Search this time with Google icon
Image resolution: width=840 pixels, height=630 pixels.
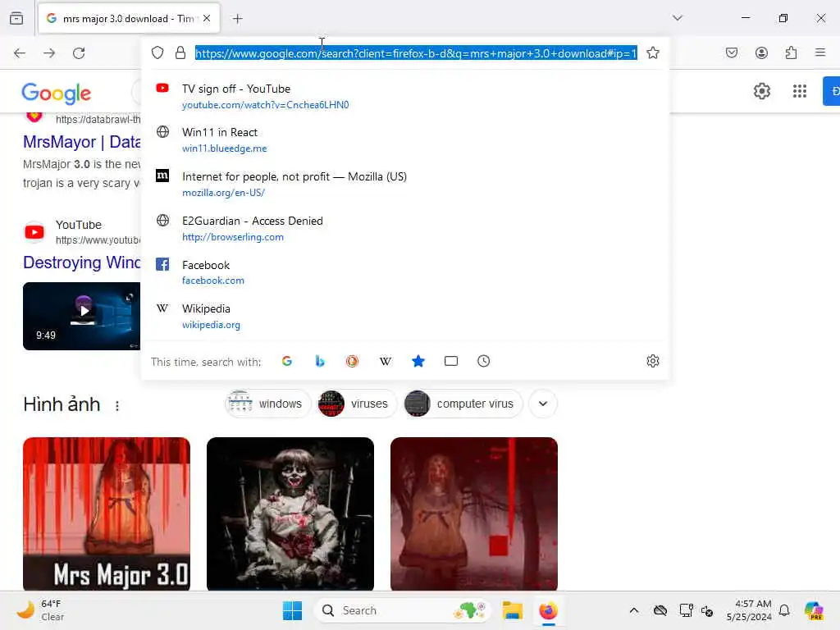click(x=287, y=361)
